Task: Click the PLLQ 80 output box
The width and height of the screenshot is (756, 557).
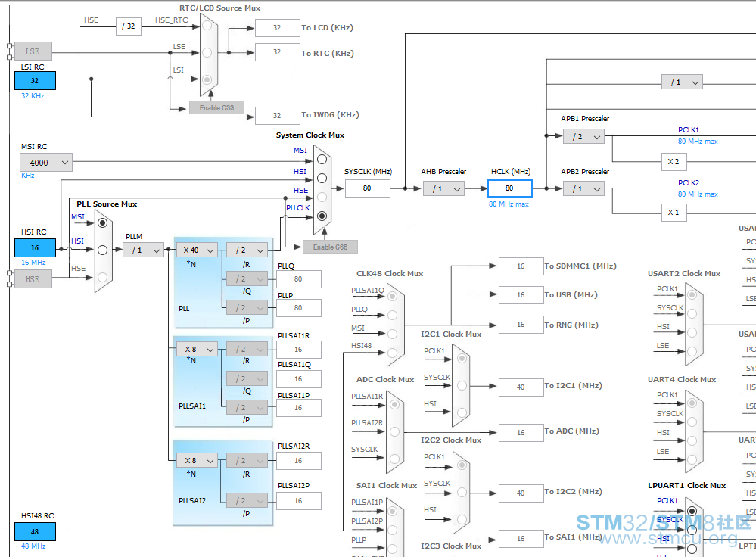Action: 298,279
